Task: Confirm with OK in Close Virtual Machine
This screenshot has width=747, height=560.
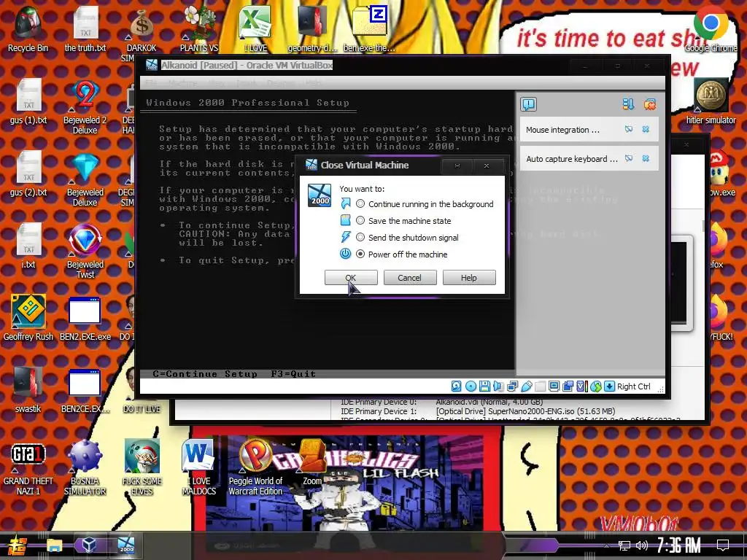Action: pyautogui.click(x=351, y=278)
